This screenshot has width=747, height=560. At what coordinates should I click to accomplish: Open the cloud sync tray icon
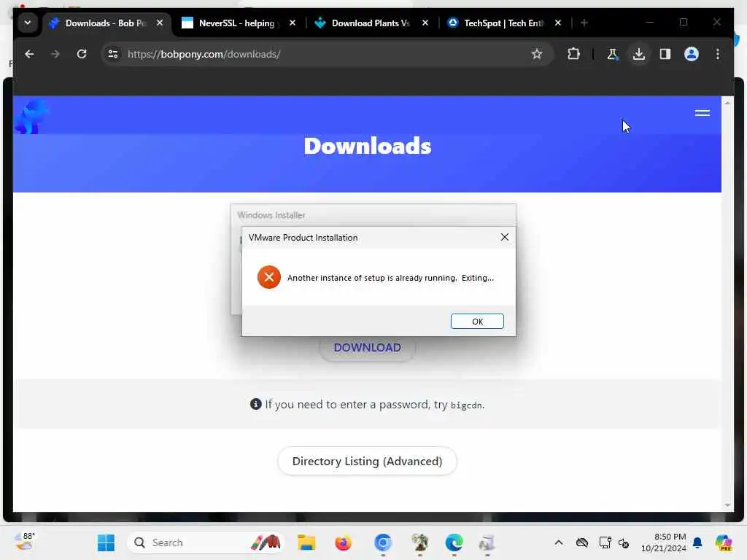pos(582,542)
